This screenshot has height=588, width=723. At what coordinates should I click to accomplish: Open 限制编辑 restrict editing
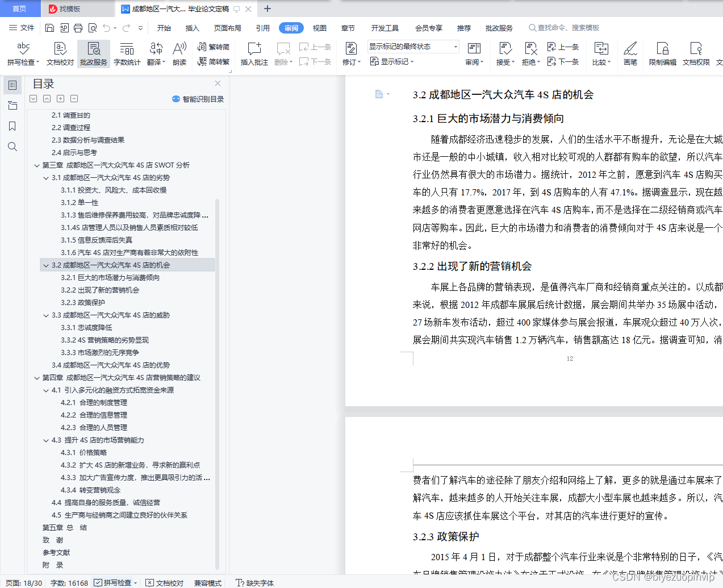(663, 55)
